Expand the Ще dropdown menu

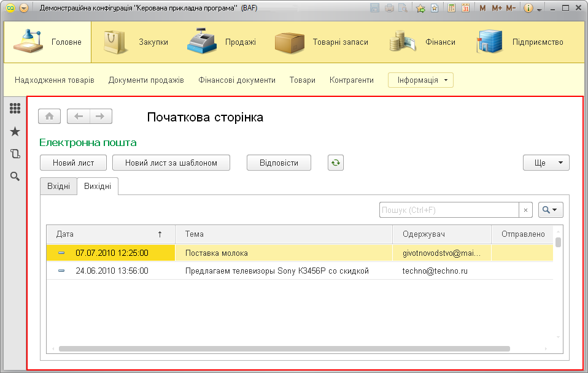[546, 163]
